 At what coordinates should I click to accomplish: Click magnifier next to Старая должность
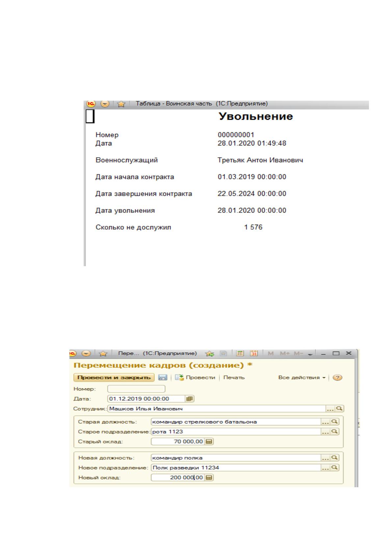[x=334, y=421]
